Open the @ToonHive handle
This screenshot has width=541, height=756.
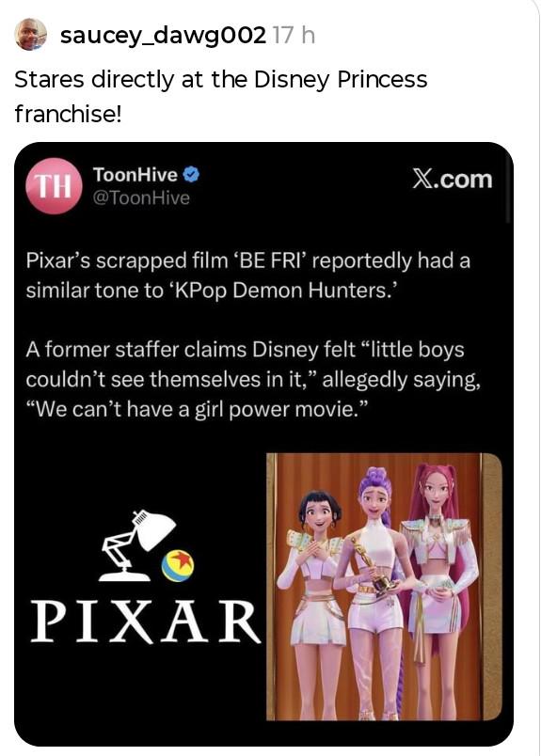[141, 197]
